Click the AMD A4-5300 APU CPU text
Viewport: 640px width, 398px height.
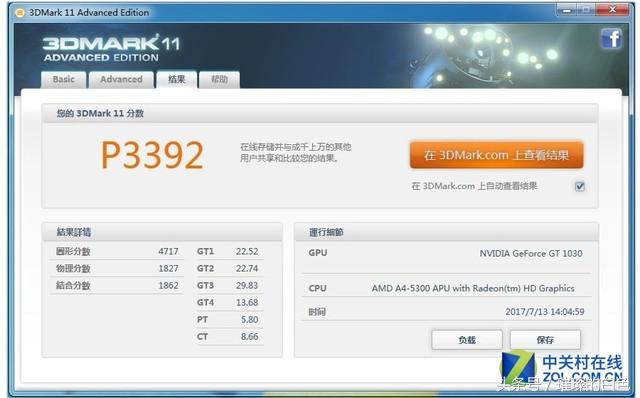point(473,288)
